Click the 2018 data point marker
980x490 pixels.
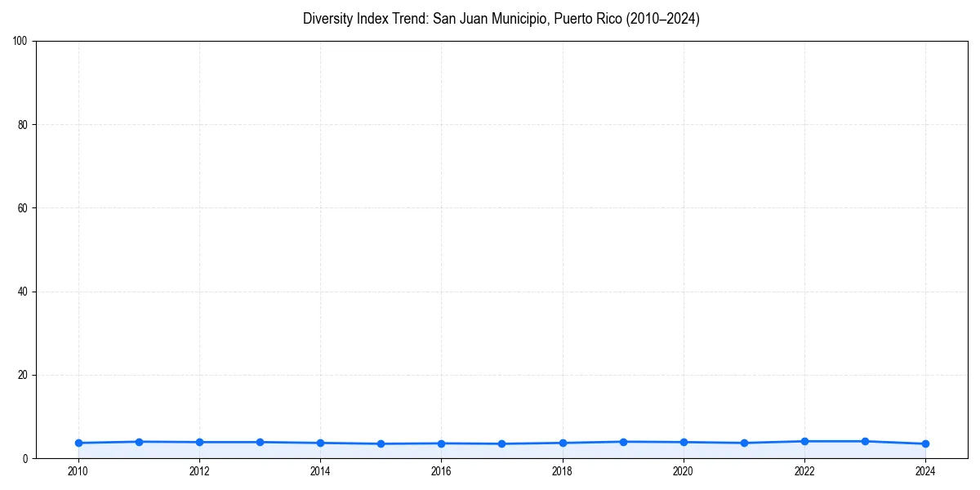561,442
